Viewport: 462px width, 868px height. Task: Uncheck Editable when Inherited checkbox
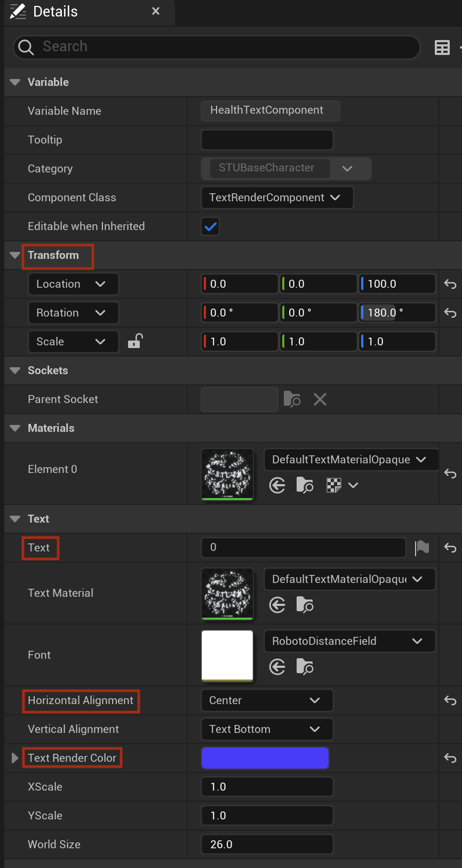pyautogui.click(x=211, y=226)
